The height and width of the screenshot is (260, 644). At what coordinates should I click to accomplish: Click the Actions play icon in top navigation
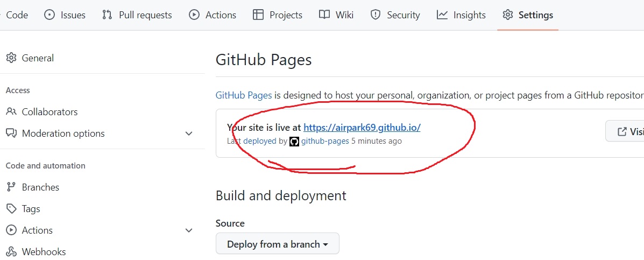tap(194, 15)
